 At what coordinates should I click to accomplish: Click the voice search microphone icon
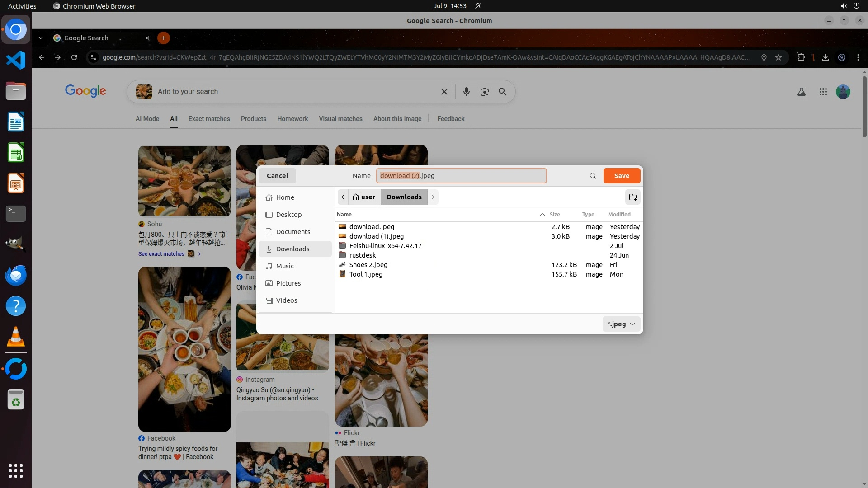[466, 92]
